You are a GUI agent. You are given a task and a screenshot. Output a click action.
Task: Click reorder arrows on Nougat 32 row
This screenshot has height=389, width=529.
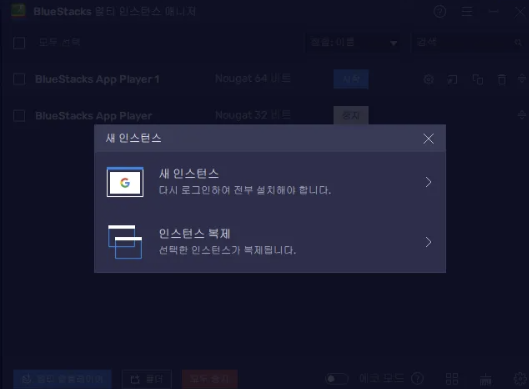point(522,115)
